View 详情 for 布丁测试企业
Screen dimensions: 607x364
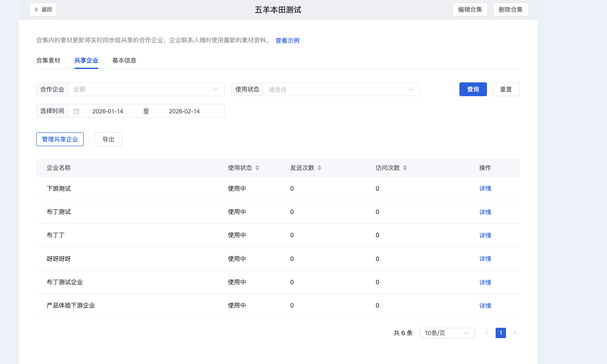(x=485, y=282)
